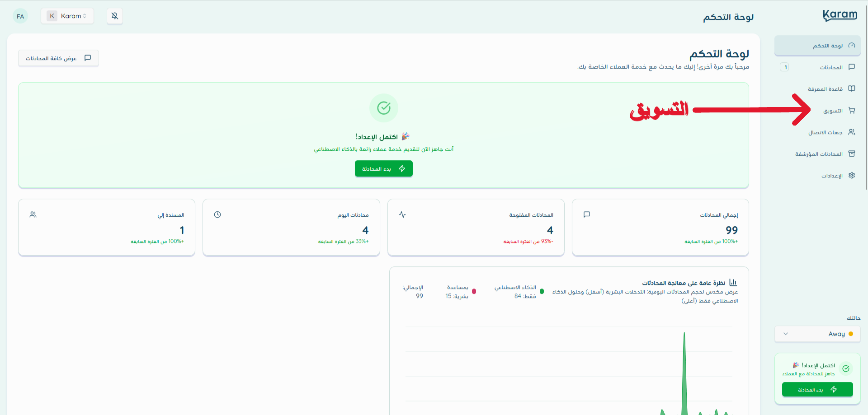Viewport: 868px width, 415px height.
Task: Toggle بمساعدة بشرية legend indicator
Action: pos(474,291)
